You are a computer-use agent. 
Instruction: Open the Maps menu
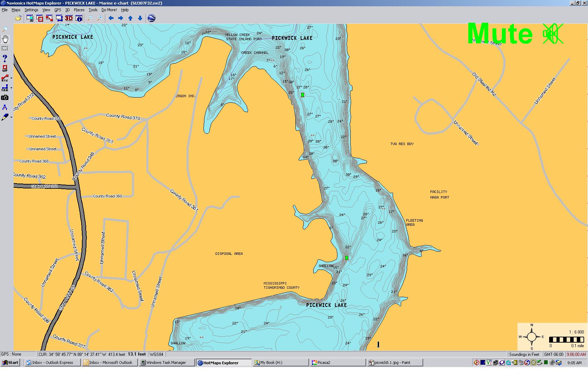(x=16, y=10)
